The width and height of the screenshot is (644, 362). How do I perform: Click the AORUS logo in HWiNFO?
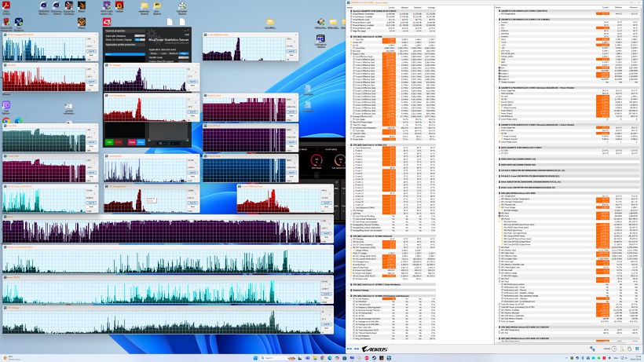(x=373, y=349)
